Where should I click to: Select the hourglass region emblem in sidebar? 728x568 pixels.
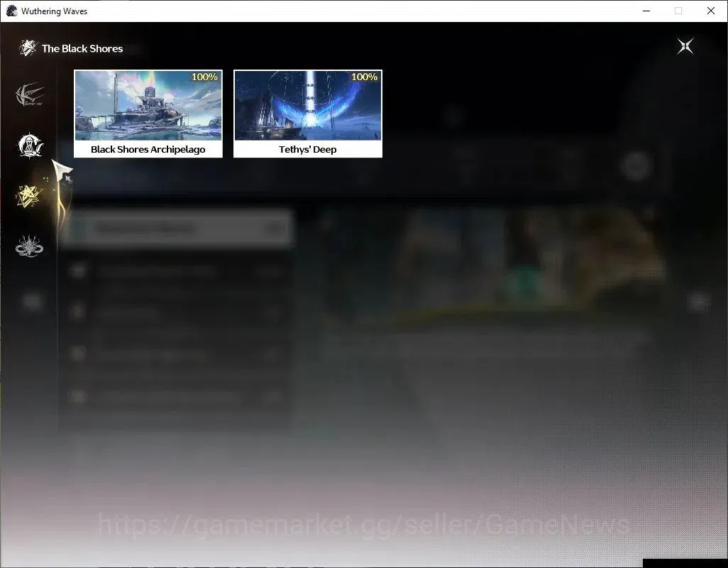point(31,146)
